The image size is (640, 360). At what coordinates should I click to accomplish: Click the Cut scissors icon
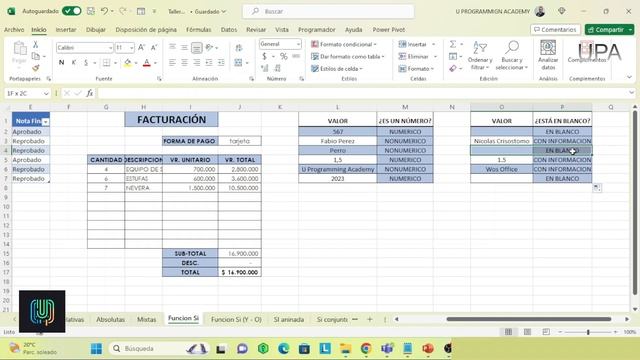click(36, 44)
